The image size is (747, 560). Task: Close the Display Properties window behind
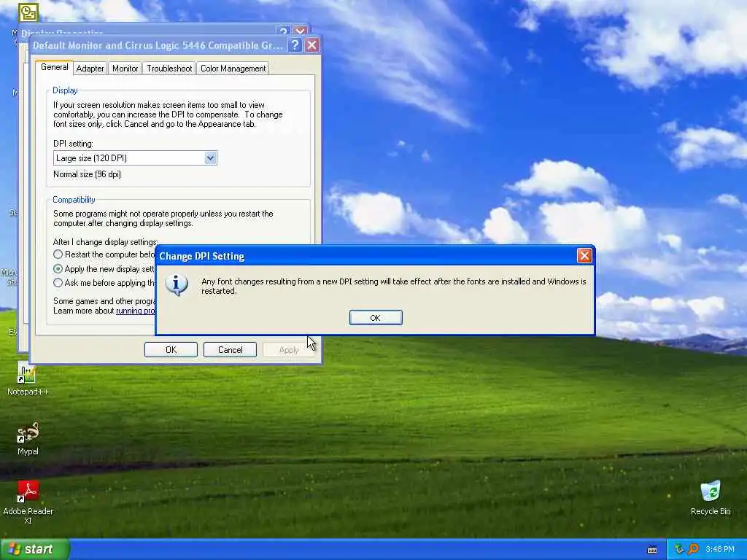pyautogui.click(x=300, y=32)
